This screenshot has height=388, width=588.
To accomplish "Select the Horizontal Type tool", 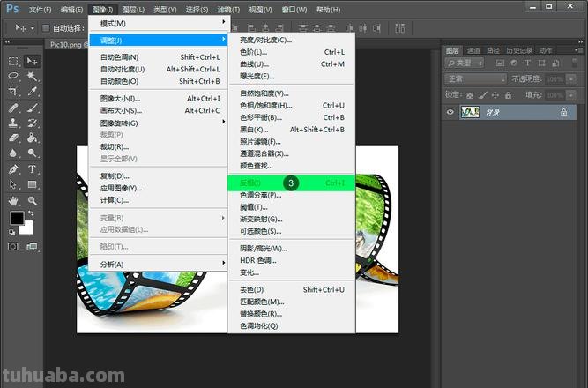I will pyautogui.click(x=33, y=169).
